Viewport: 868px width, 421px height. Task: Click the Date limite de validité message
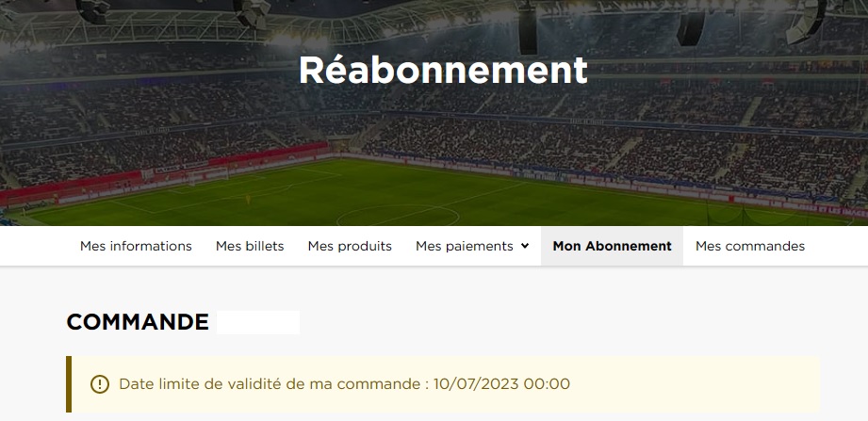[344, 384]
